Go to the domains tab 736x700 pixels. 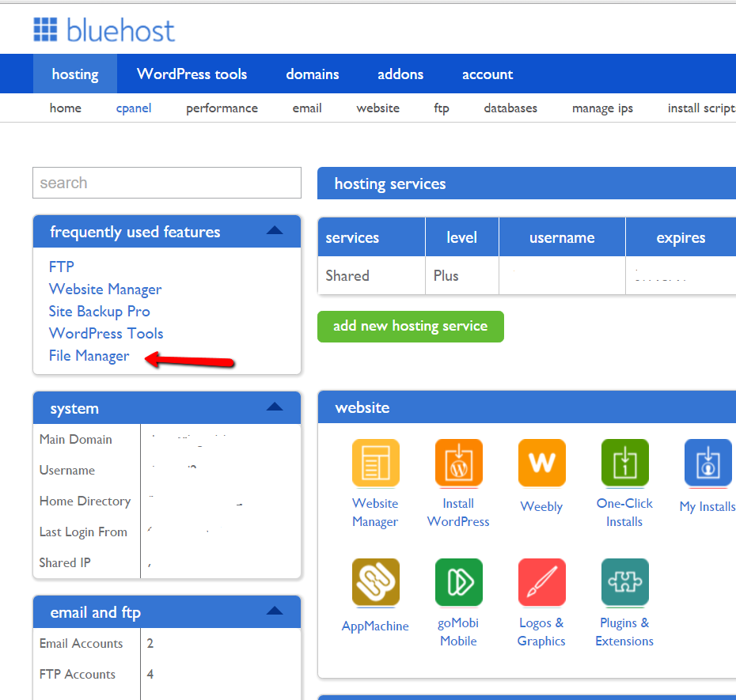pyautogui.click(x=312, y=74)
